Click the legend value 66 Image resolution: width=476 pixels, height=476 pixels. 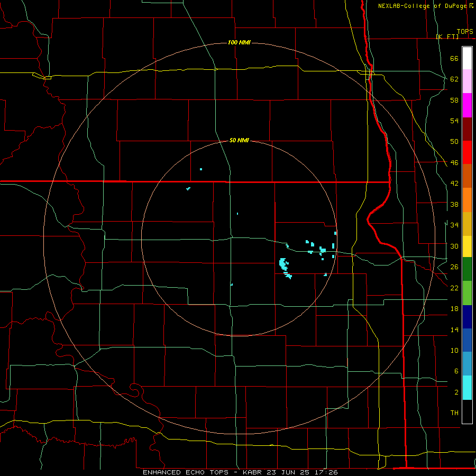pyautogui.click(x=454, y=58)
